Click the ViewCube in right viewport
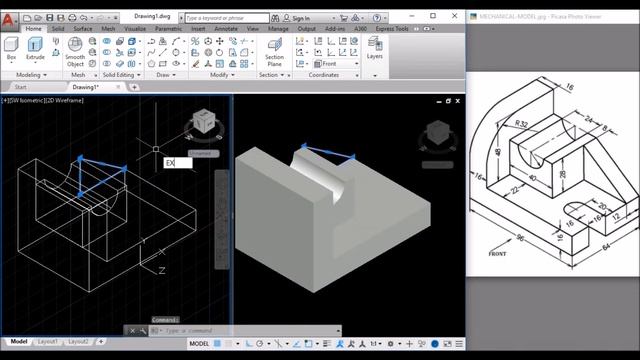 437,132
